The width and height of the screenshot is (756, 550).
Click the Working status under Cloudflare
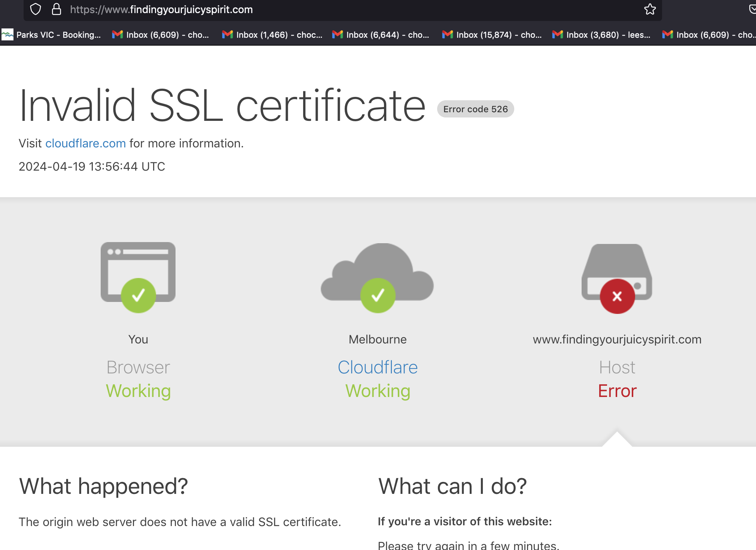378,391
